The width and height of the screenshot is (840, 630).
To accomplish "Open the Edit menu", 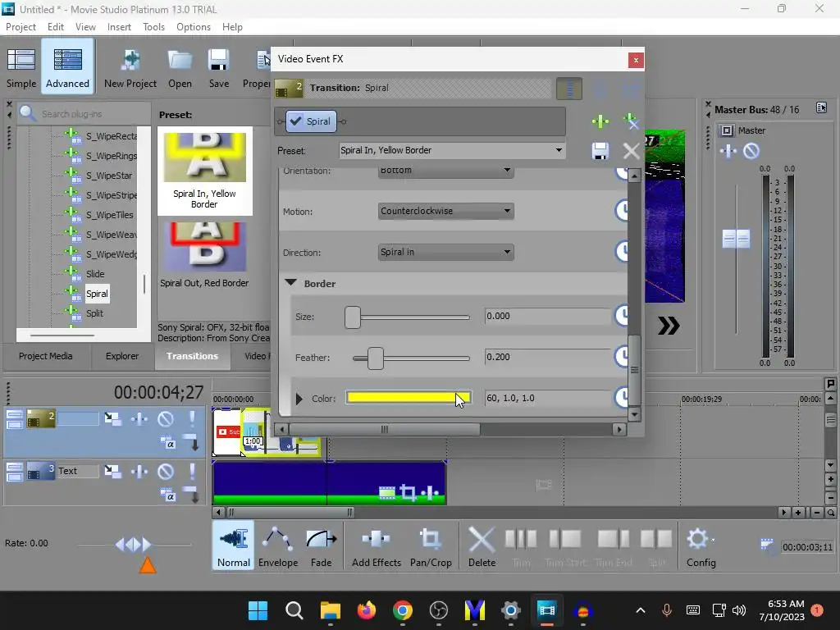I will [x=55, y=27].
